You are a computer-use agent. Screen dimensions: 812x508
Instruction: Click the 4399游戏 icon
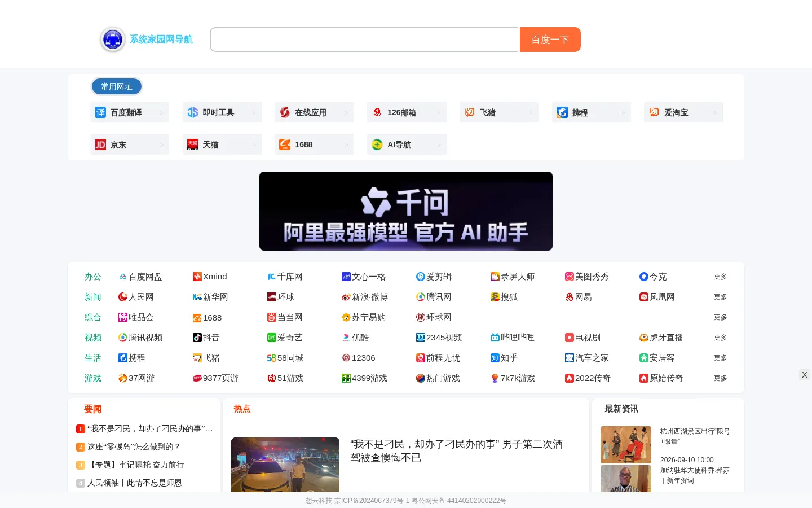point(346,378)
